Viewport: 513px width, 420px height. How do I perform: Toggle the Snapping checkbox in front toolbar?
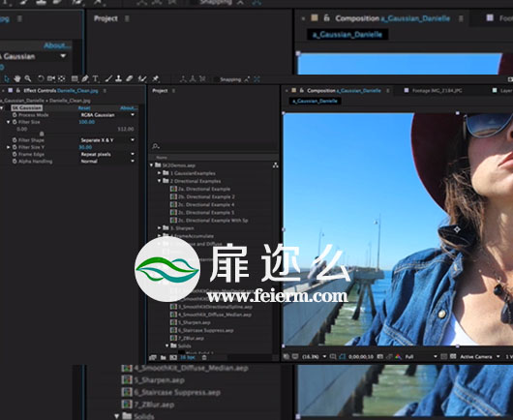coord(216,79)
